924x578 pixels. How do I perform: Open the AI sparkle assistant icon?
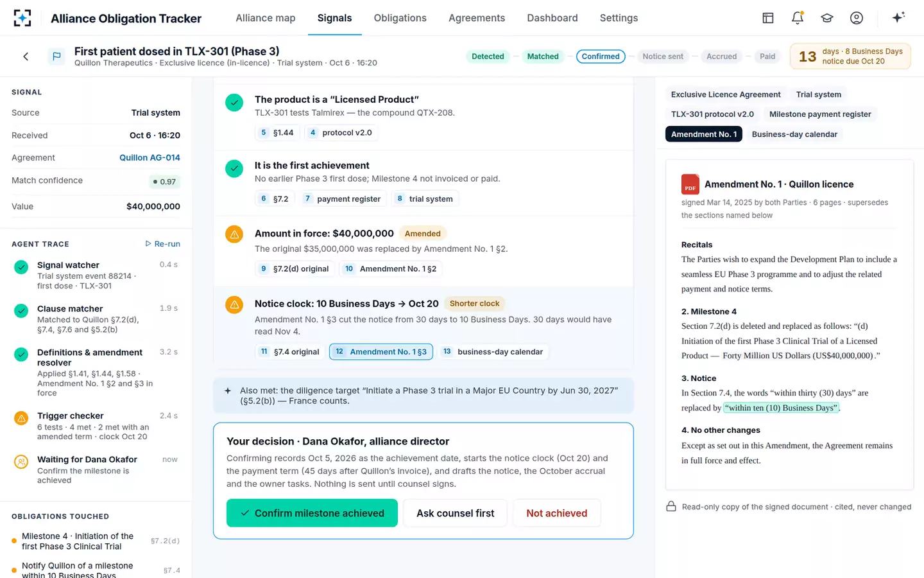898,17
